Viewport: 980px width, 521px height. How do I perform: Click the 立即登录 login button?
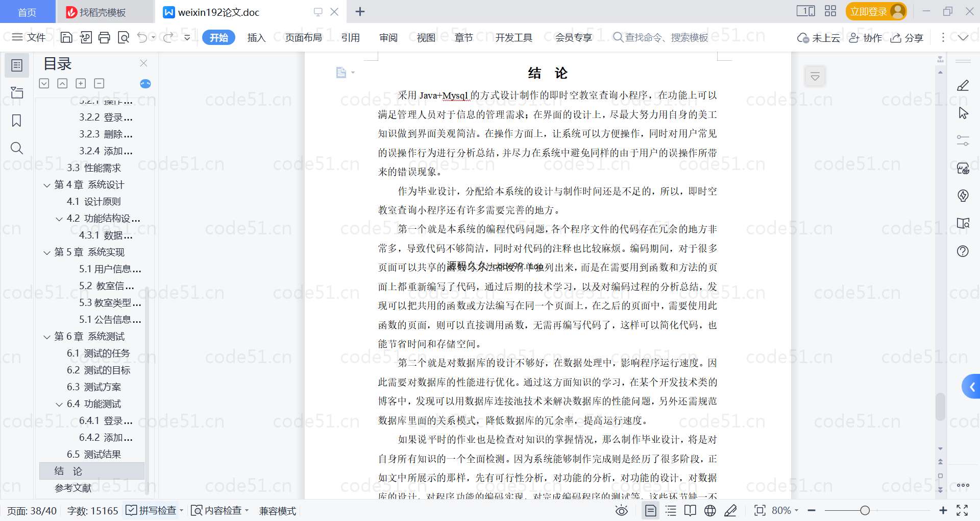coord(876,11)
